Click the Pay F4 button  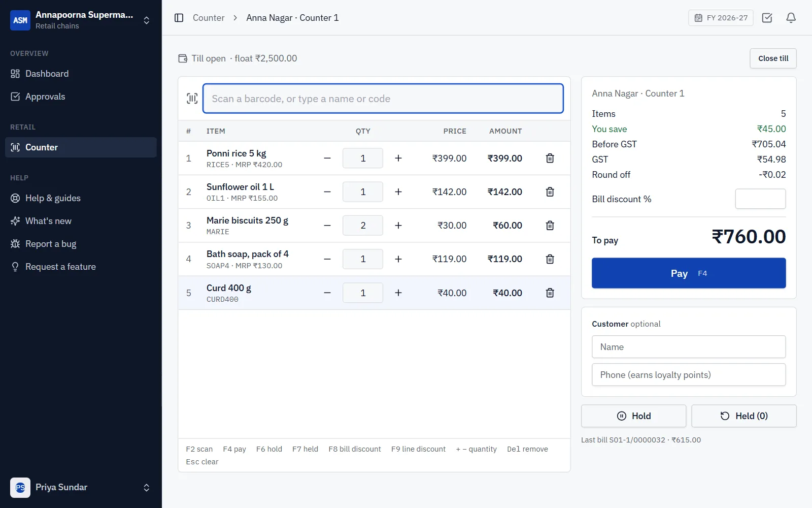[689, 273]
